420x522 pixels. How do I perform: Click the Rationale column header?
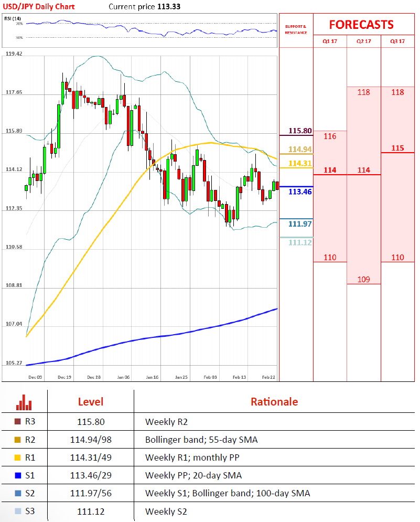[x=274, y=402]
